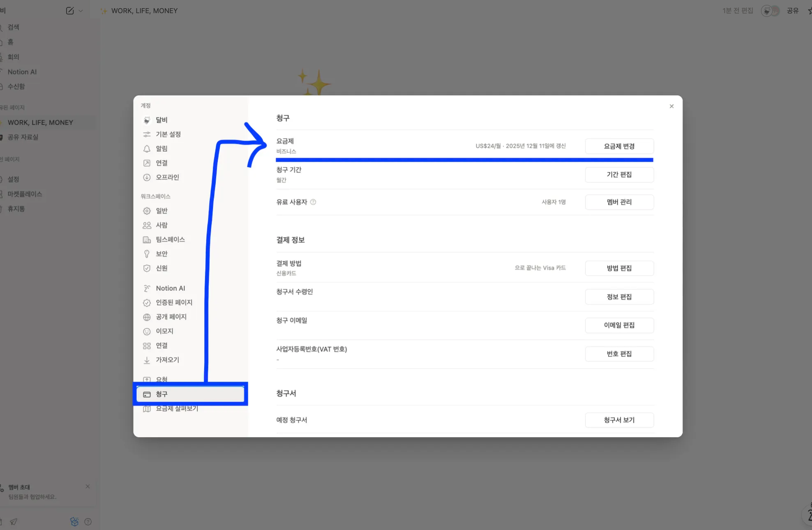Open 공개 페이지 globe settings
Screen dimensions: 812x530
point(171,317)
